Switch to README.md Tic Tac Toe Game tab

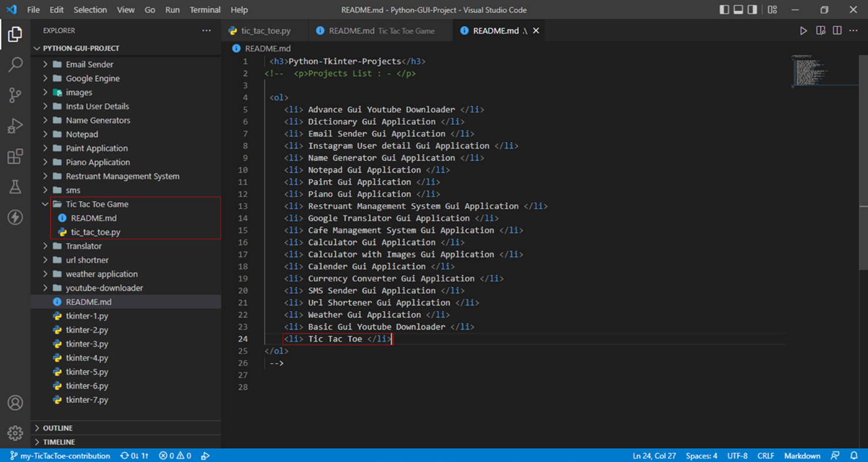pyautogui.click(x=381, y=30)
